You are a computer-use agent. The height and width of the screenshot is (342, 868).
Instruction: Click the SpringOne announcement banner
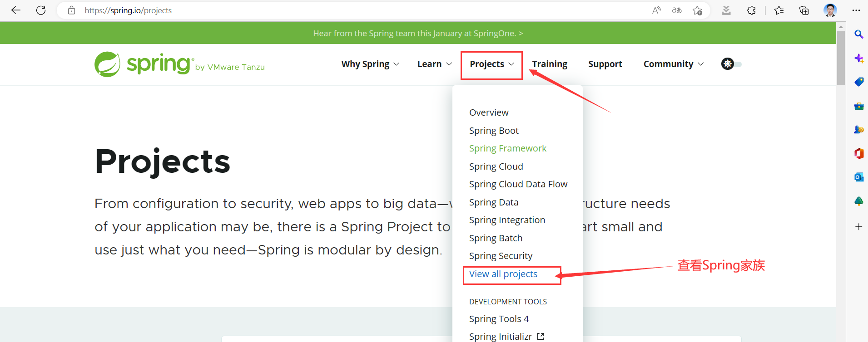point(418,33)
